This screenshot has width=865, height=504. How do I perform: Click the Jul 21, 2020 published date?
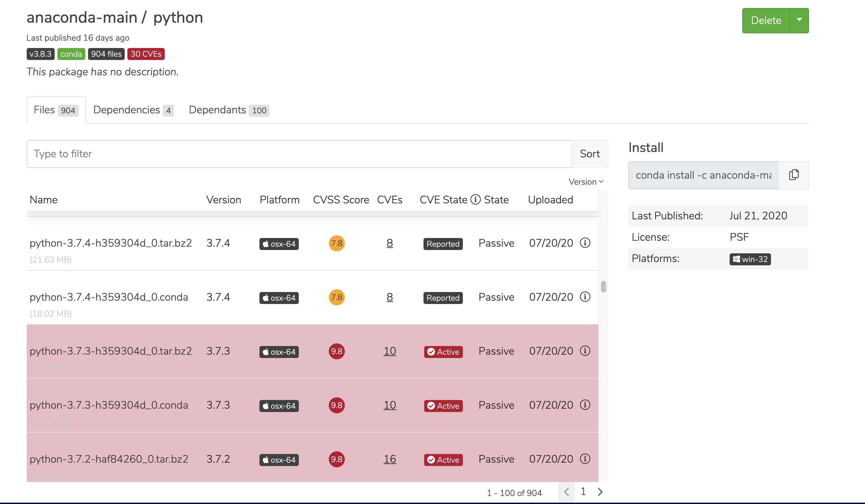pyautogui.click(x=758, y=216)
